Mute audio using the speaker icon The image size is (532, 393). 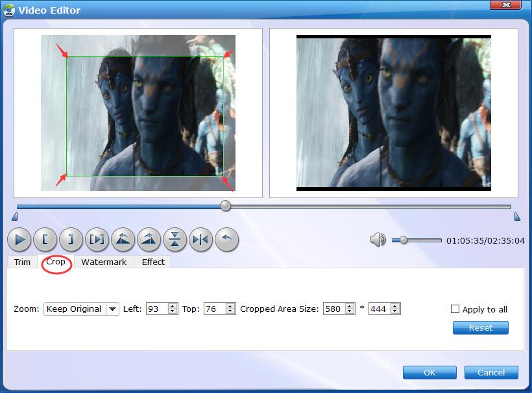point(378,240)
